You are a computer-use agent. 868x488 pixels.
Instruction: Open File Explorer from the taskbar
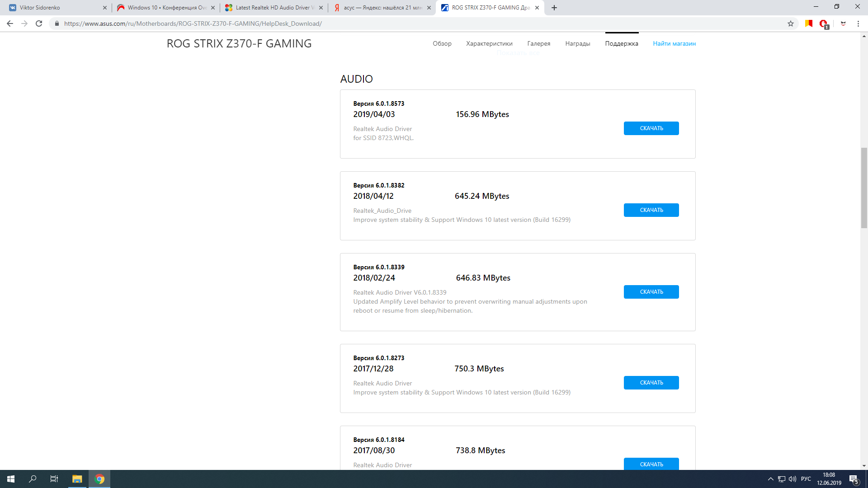click(77, 479)
